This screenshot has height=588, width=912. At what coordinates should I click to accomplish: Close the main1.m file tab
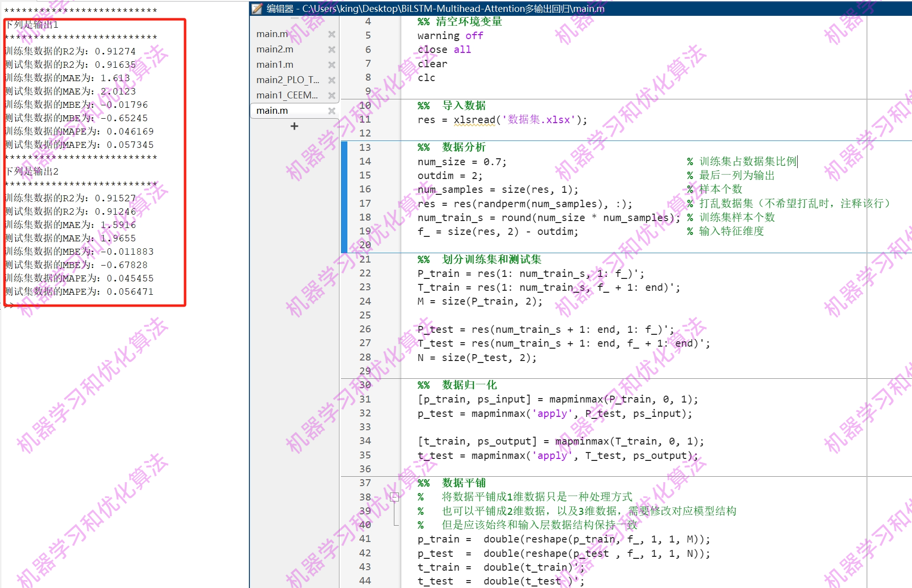[332, 64]
